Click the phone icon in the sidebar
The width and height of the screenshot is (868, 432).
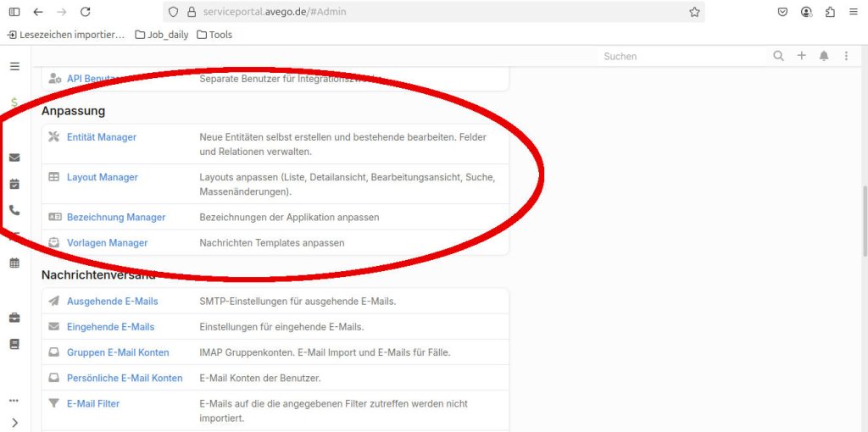tap(14, 210)
